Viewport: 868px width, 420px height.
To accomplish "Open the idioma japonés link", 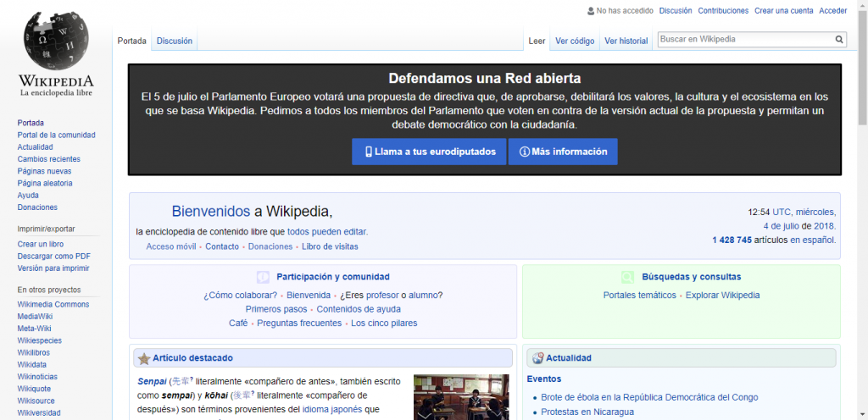I will click(x=332, y=410).
